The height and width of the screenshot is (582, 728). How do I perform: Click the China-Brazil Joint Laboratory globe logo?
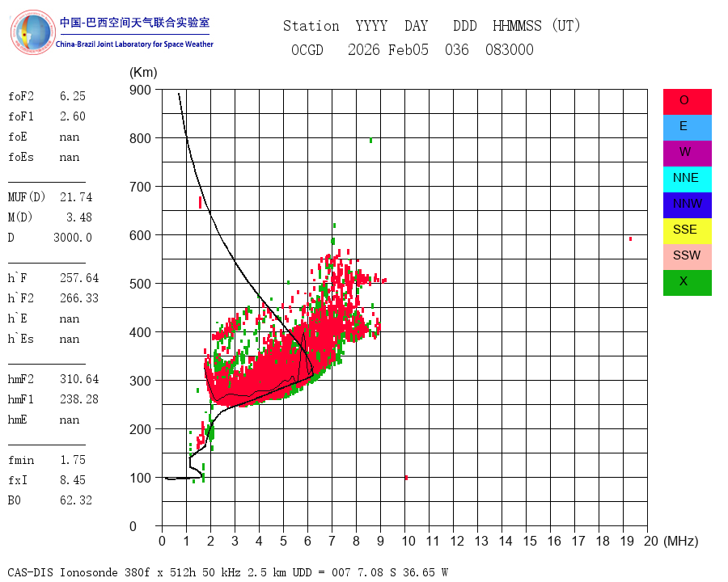[x=32, y=32]
